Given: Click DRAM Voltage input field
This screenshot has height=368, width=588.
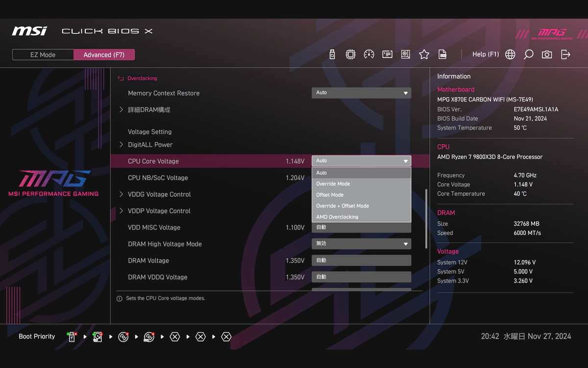Looking at the screenshot, I should click(361, 261).
